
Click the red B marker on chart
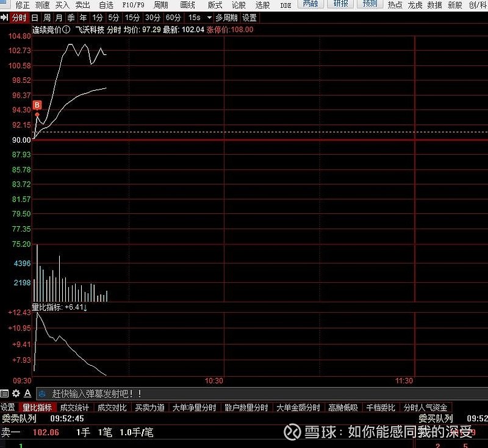(x=37, y=105)
